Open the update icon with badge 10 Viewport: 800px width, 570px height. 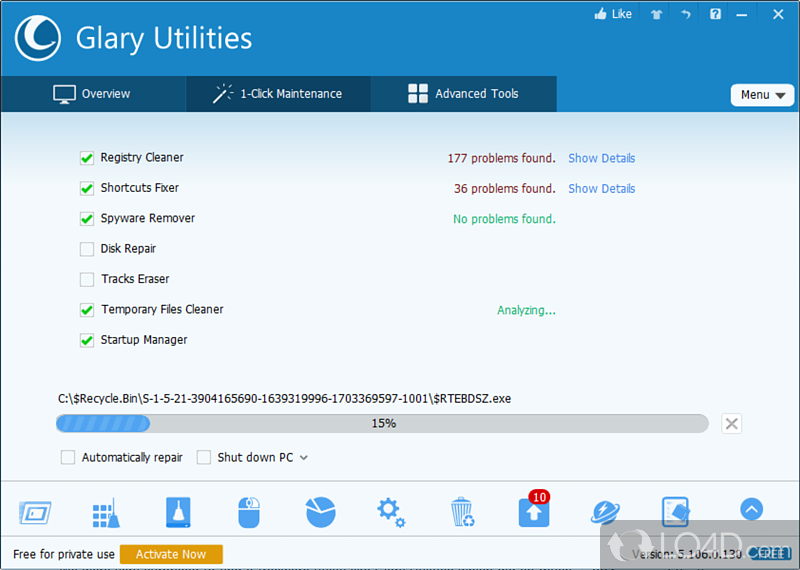click(x=534, y=512)
